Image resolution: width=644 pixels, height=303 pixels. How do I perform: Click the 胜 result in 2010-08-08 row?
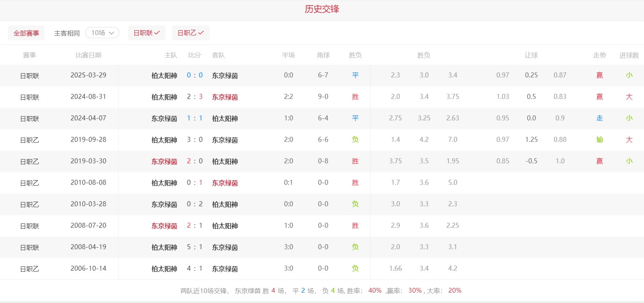point(355,183)
